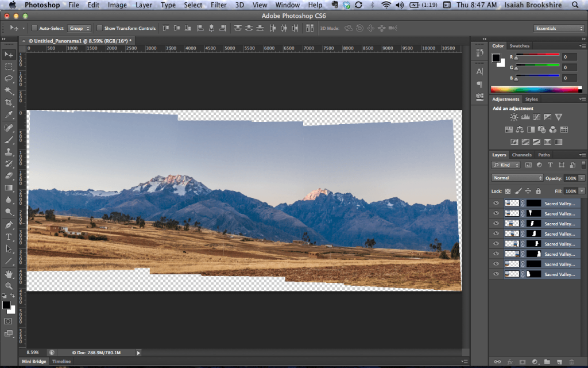Image resolution: width=588 pixels, height=368 pixels.
Task: Click the Brightness/Contrast adjustment icon
Action: click(x=514, y=117)
